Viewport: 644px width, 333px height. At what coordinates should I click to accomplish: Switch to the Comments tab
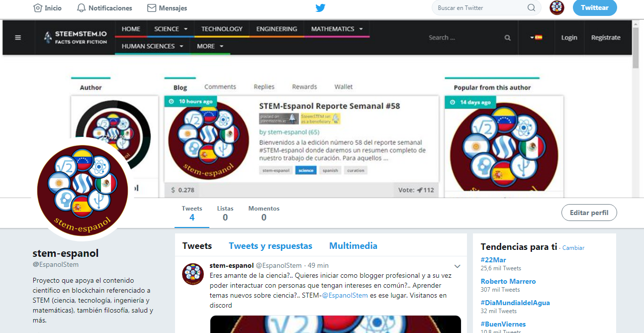pos(220,87)
